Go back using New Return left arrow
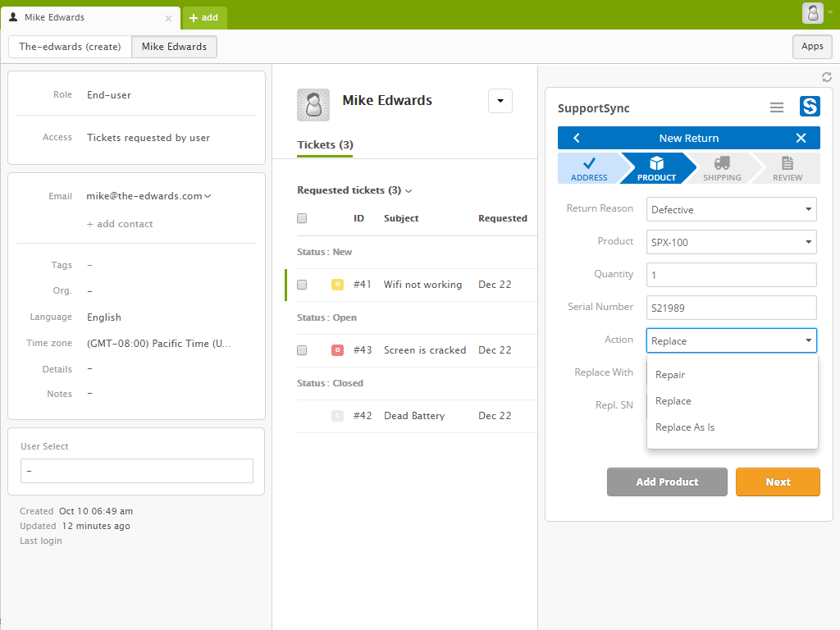 [x=577, y=138]
